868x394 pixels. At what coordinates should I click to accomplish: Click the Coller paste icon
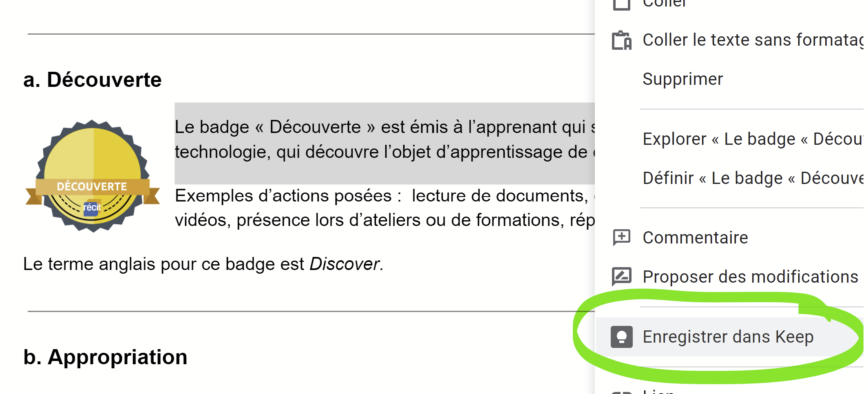pyautogui.click(x=621, y=4)
